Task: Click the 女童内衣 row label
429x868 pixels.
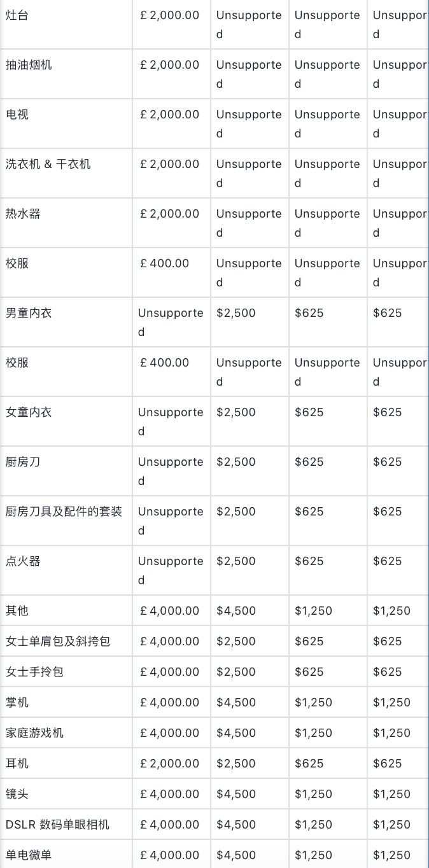Action: [29, 412]
